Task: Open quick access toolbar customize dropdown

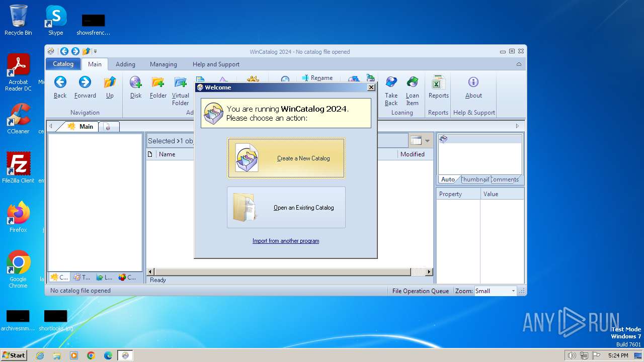Action: pos(95,51)
